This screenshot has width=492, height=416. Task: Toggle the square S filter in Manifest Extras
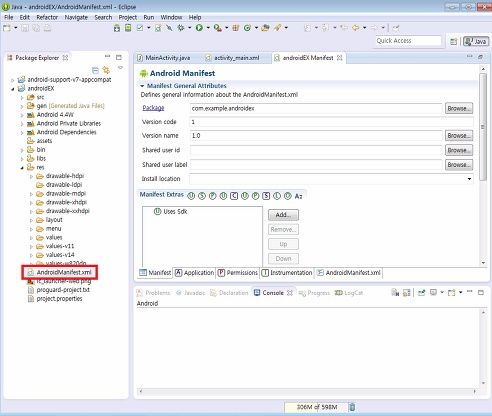266,196
